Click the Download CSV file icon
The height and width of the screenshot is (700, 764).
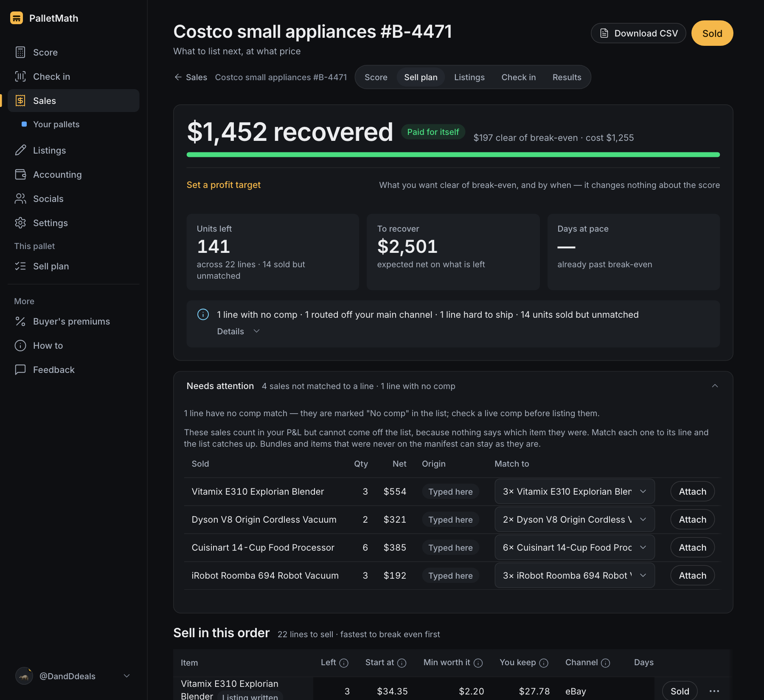click(x=604, y=33)
